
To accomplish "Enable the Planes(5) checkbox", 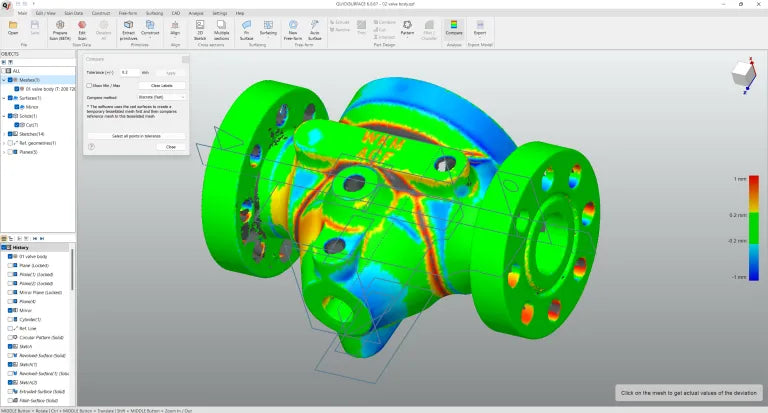I will click(x=10, y=152).
